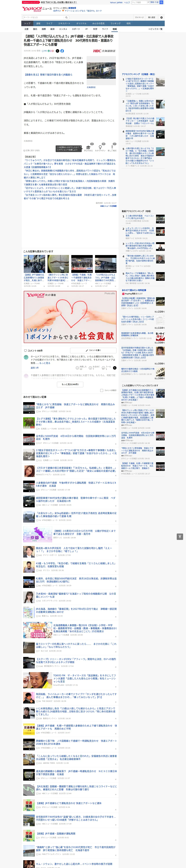186x868 pixels.
Task: Click the ログイン link
Action: (x=57, y=11)
